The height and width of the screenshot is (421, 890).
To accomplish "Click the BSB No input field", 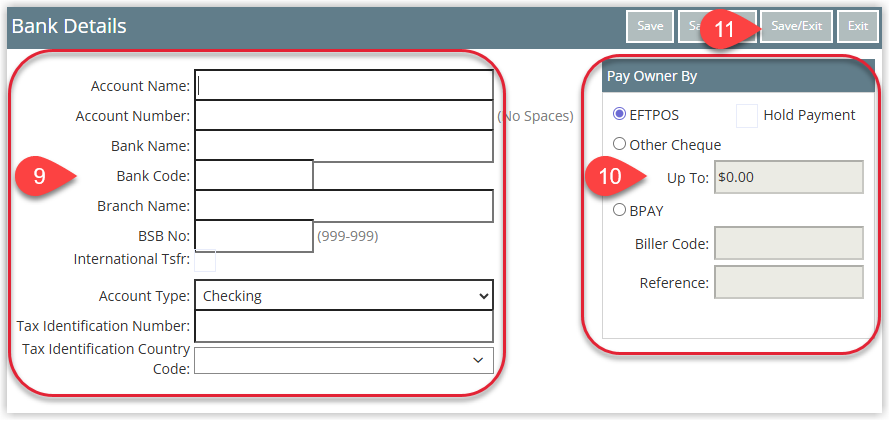I will tap(254, 236).
